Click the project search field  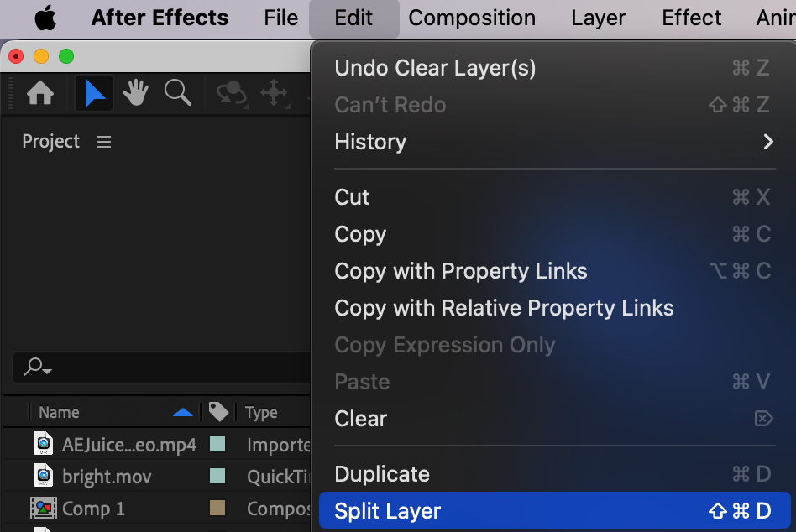(x=168, y=367)
